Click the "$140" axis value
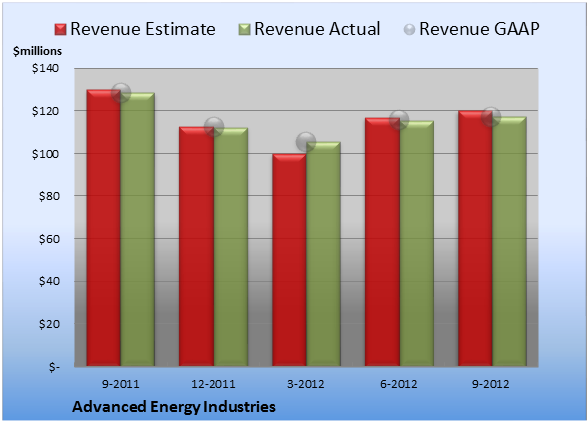The height and width of the screenshot is (422, 588). (45, 68)
